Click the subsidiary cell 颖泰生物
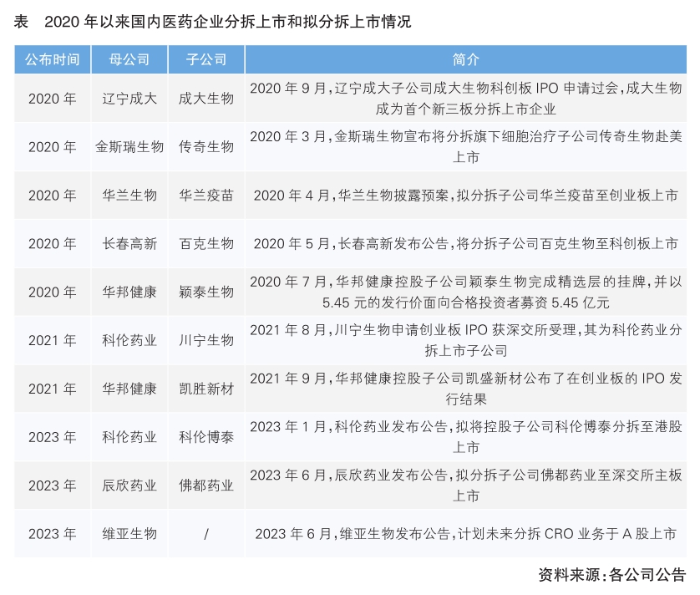 pyautogui.click(x=206, y=292)
